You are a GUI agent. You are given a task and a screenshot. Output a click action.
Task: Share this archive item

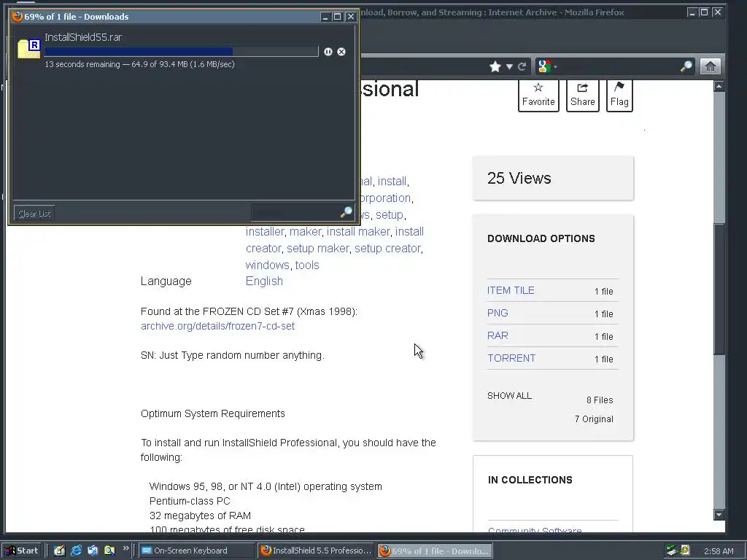click(x=583, y=95)
